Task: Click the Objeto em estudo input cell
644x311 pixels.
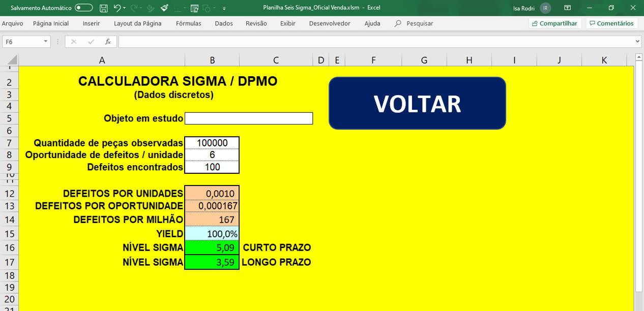Action: click(x=249, y=118)
